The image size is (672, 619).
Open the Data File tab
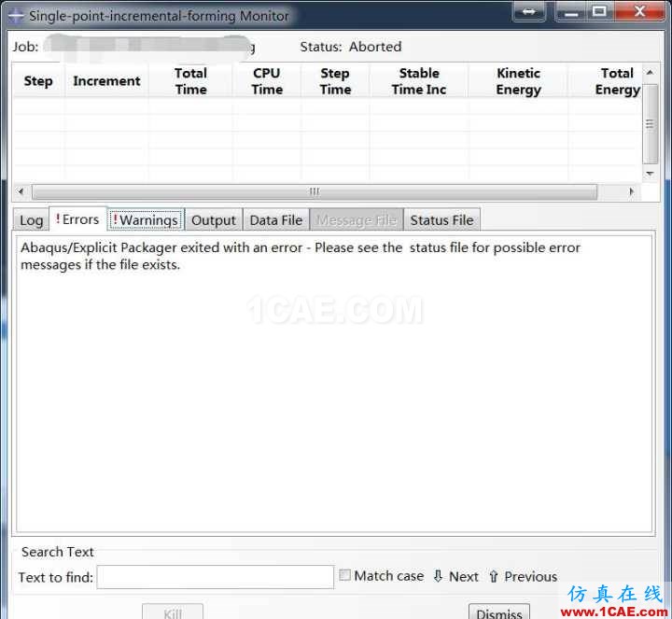pyautogui.click(x=276, y=220)
